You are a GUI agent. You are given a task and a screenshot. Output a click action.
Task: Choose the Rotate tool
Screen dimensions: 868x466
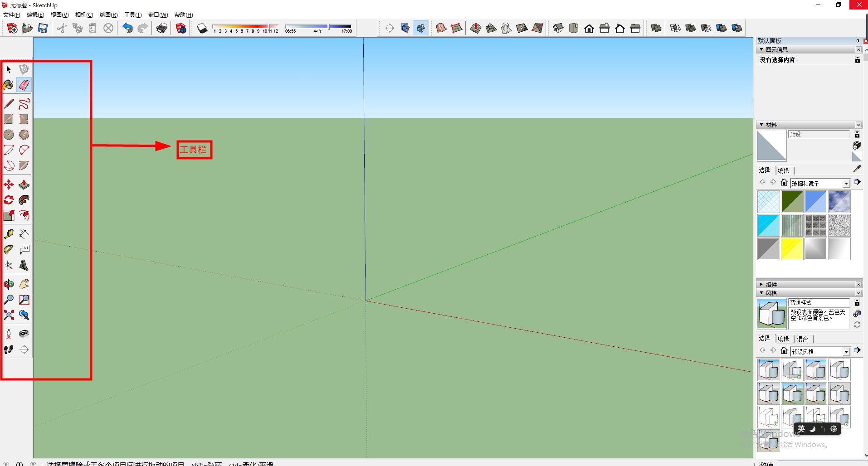(9, 200)
